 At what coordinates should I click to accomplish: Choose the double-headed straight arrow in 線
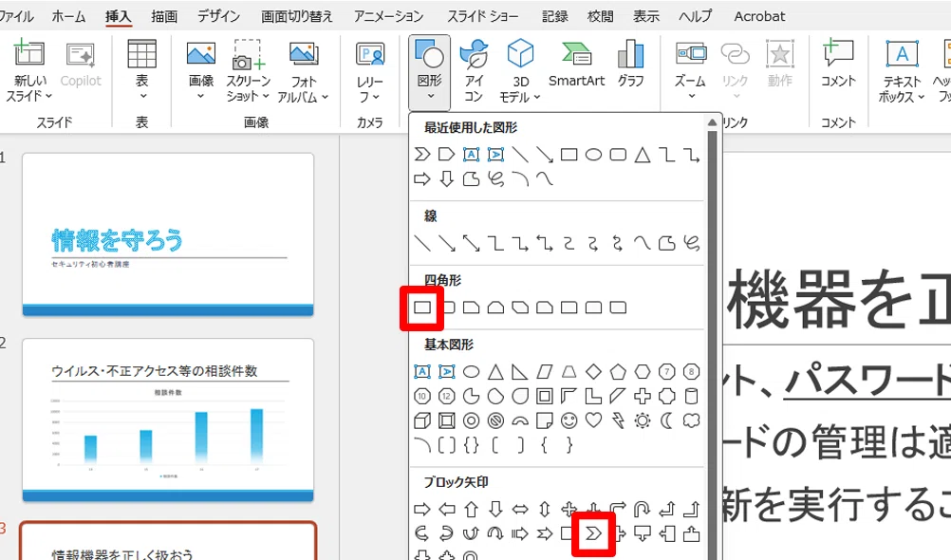pyautogui.click(x=471, y=243)
